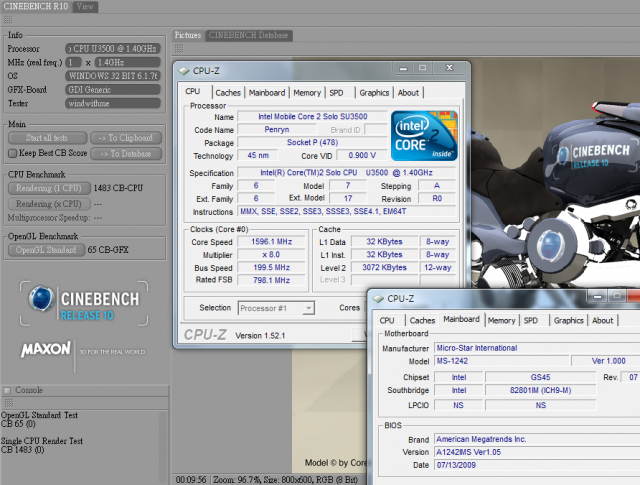640x485 pixels.
Task: Toggle the Console checkbox
Action: coord(7,390)
